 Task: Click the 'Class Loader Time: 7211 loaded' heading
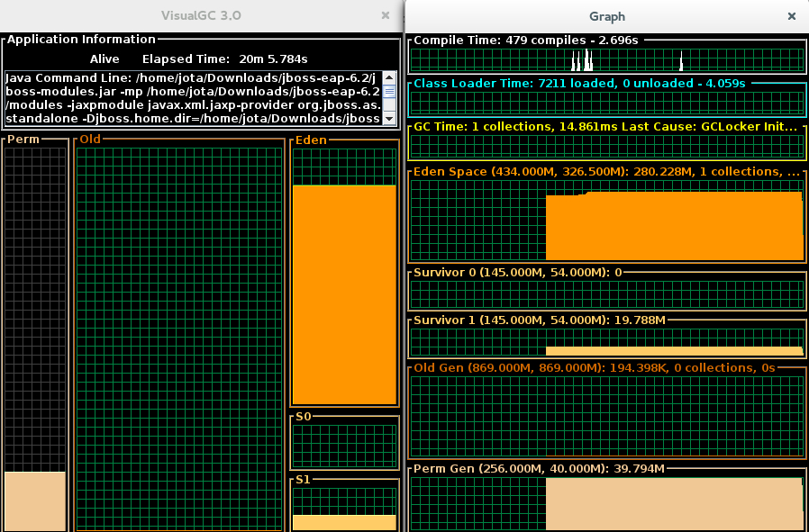(580, 84)
